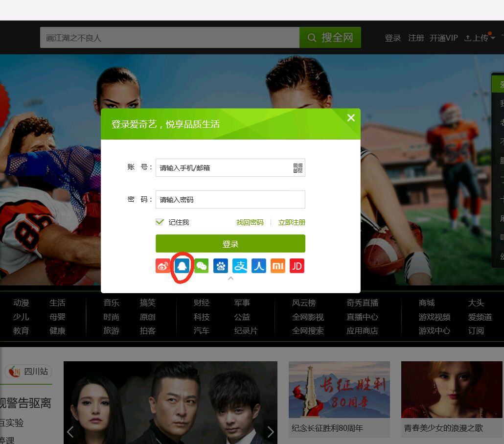Use the Alipay login icon

tap(240, 266)
